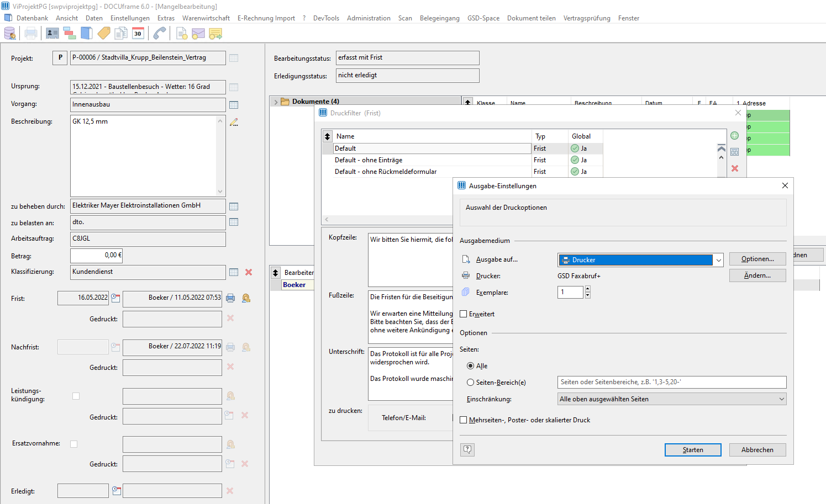Delete filter with red X in Druckfilter

click(735, 168)
